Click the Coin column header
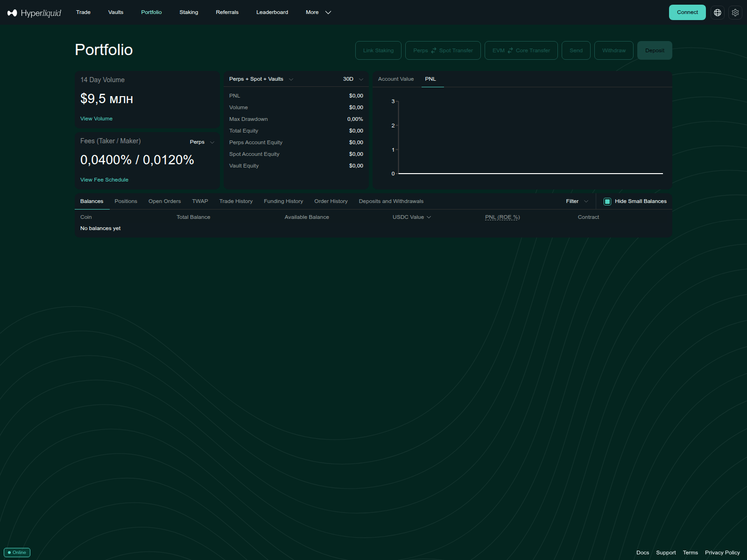Viewport: 747px width, 560px height. click(86, 217)
